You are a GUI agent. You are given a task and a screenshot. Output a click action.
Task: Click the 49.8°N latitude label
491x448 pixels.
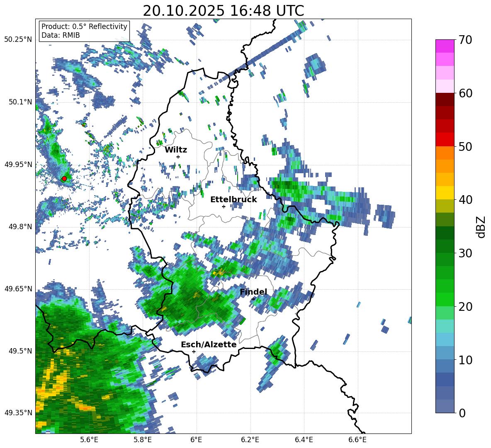click(20, 227)
